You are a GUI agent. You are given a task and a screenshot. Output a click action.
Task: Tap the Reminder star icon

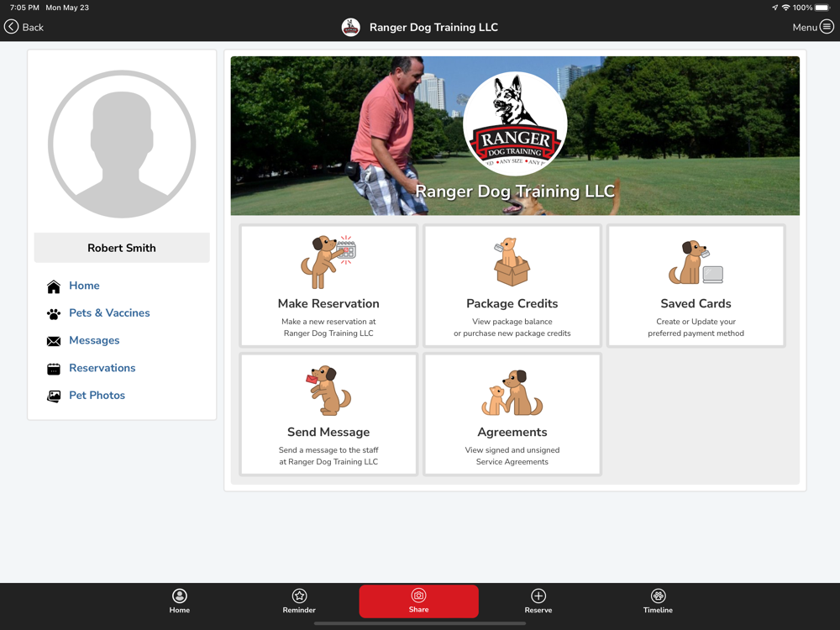pyautogui.click(x=299, y=596)
